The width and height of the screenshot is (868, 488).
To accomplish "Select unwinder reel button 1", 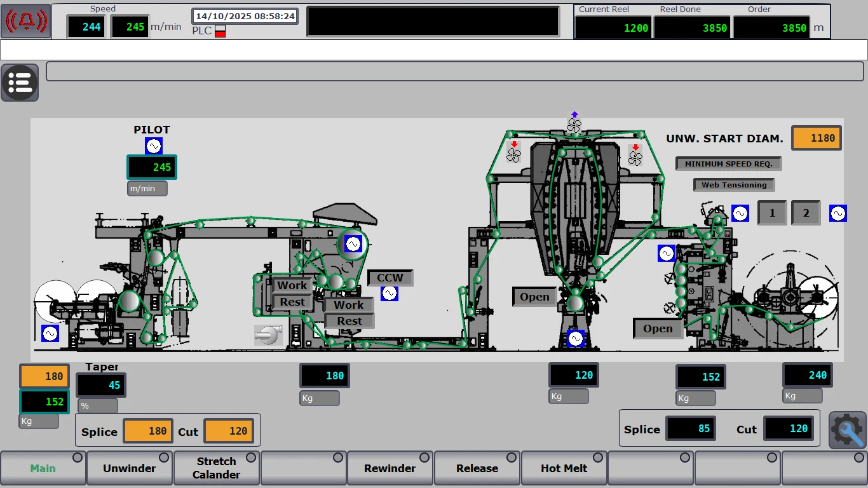I will tap(772, 213).
